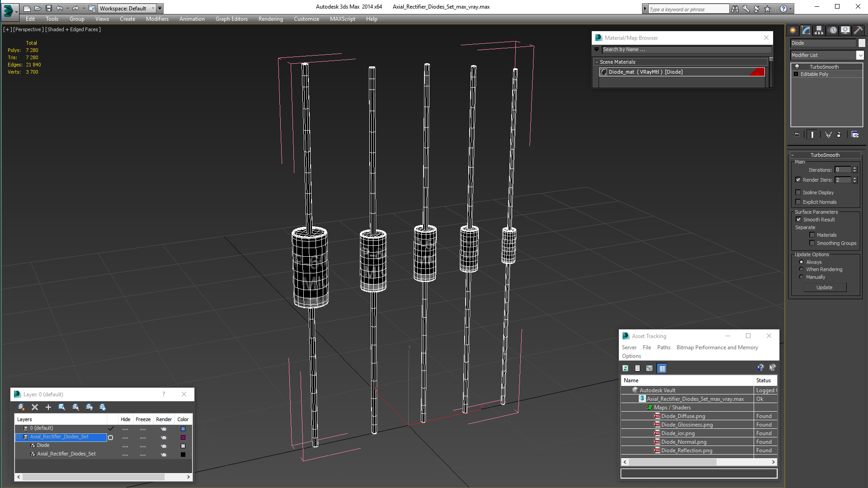This screenshot has width=868, height=488.
Task: Click the Pin Stack icon
Action: tap(797, 135)
